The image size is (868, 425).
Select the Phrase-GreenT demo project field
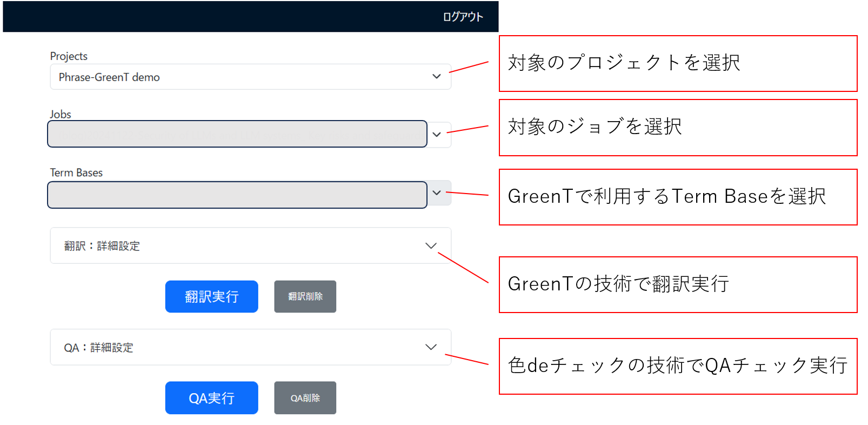pos(238,77)
